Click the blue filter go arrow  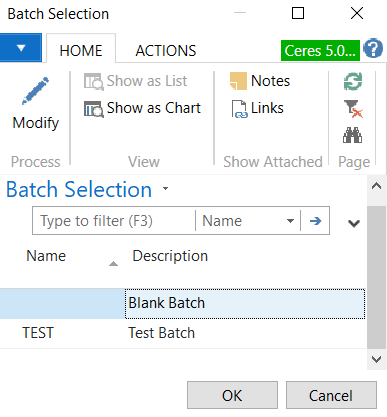click(315, 221)
